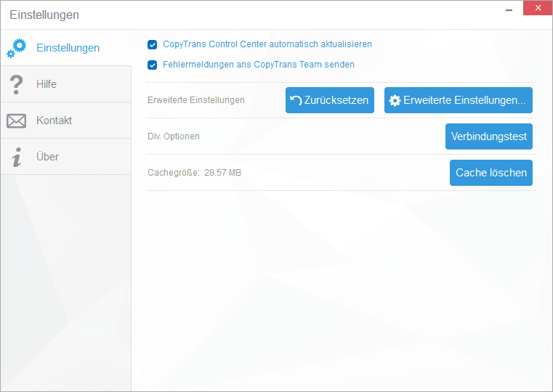Click the gear icon on Erweiterte Einstellungen button
The height and width of the screenshot is (392, 553).
[x=395, y=100]
